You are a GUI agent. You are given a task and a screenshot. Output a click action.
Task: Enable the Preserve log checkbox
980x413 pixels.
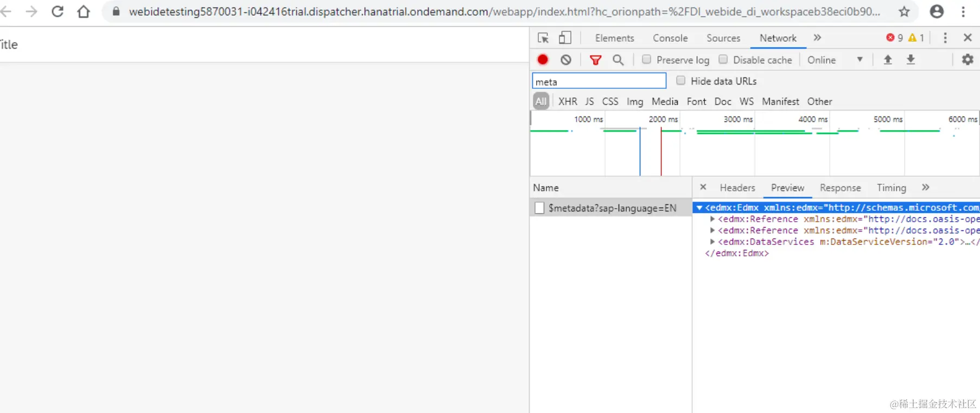[x=646, y=59]
